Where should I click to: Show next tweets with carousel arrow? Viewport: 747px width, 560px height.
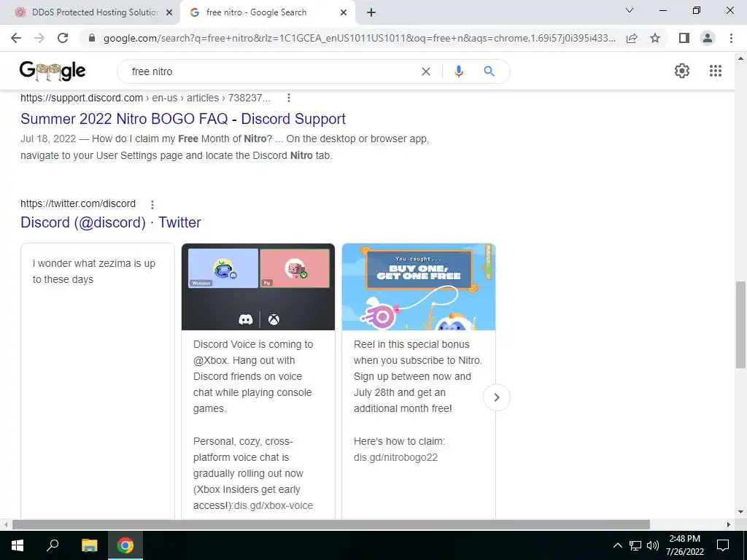tap(496, 397)
